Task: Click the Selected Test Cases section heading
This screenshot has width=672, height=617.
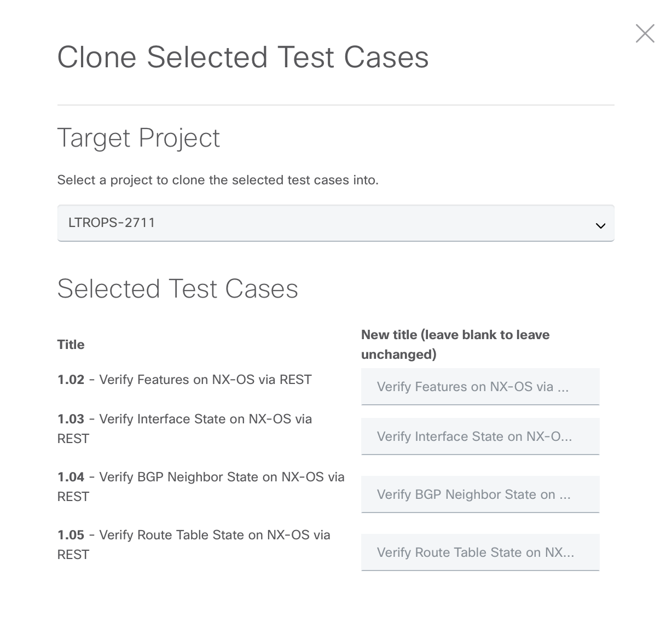Action: click(177, 289)
